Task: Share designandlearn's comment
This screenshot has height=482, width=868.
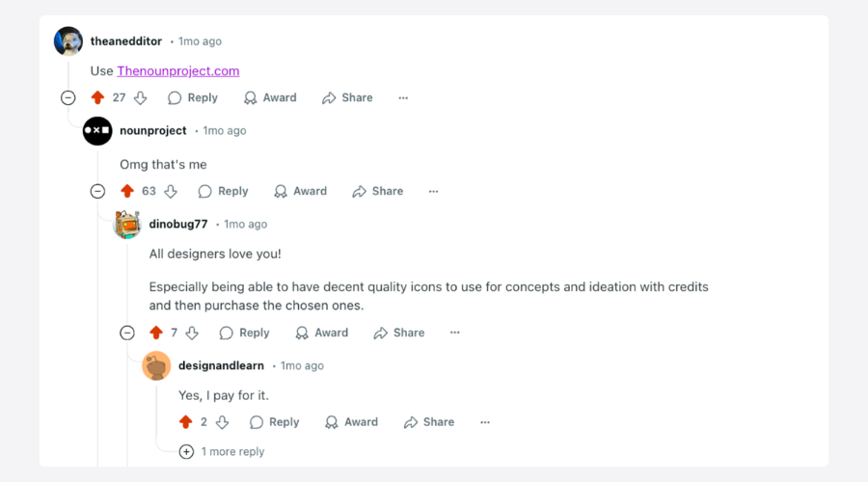Action: click(x=429, y=422)
